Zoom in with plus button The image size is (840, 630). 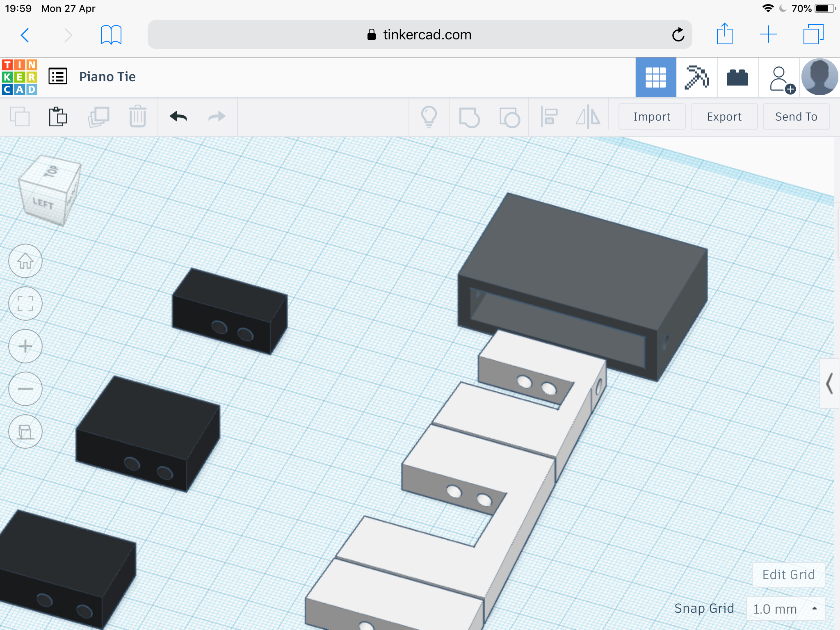(x=25, y=346)
